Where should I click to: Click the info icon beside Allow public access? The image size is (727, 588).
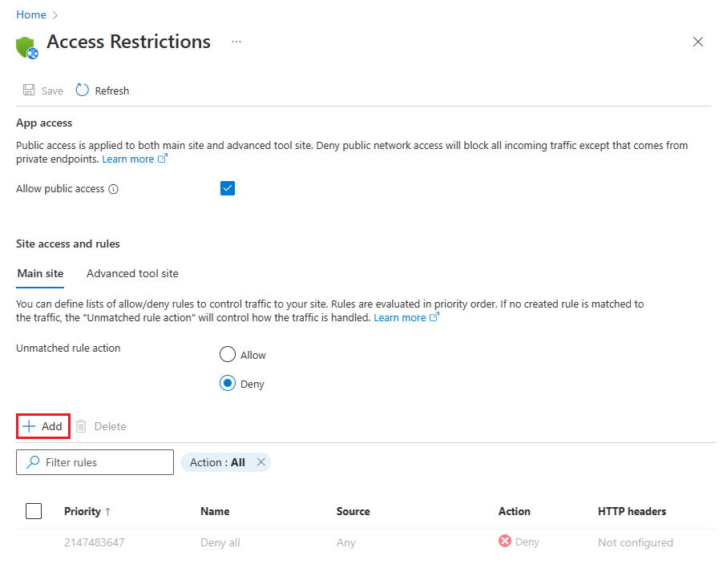tap(114, 189)
